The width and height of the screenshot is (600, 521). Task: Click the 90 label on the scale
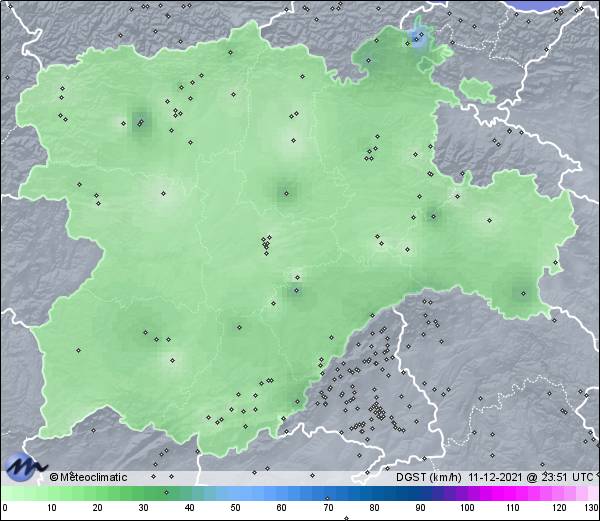coord(420,508)
